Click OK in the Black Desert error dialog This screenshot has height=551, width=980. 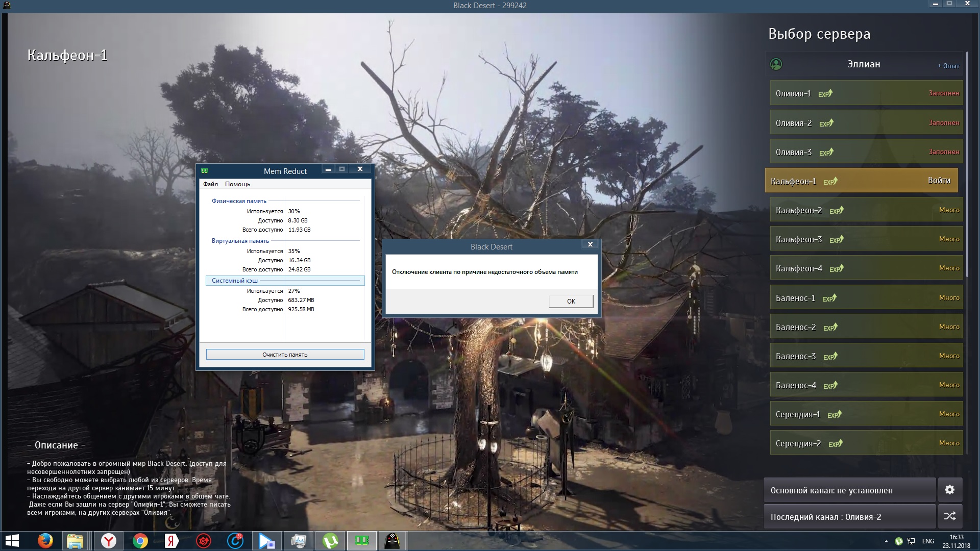(571, 301)
